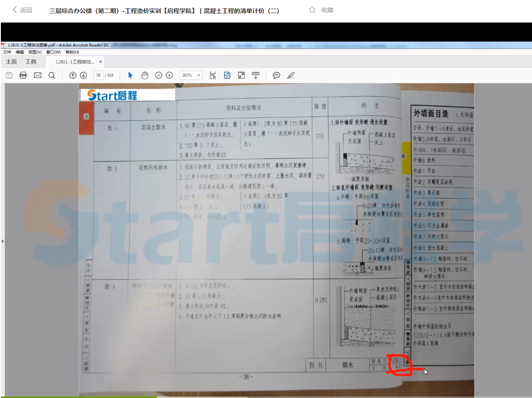Viewport: 532px width, 398px height.
Task: Click the 外涂8 清水混凝土 index entry
Action: click(x=432, y=248)
